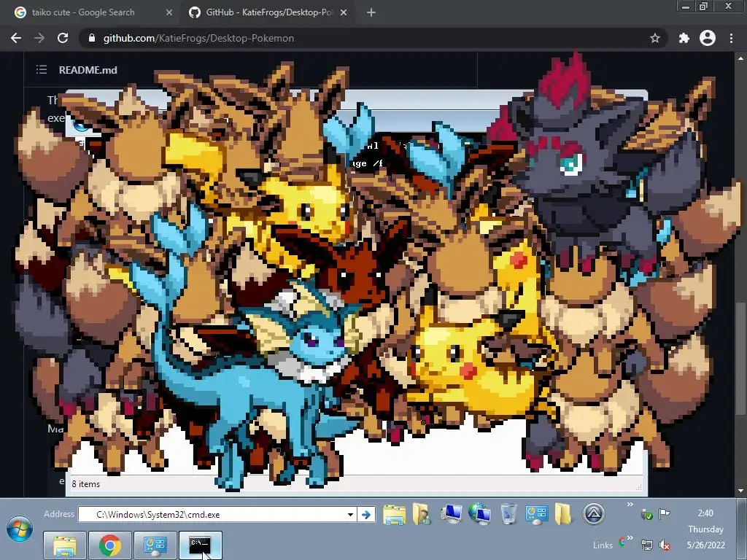Viewport: 747px width, 560px height.
Task: Open the Libraries folder toolbar icon
Action: (x=394, y=514)
